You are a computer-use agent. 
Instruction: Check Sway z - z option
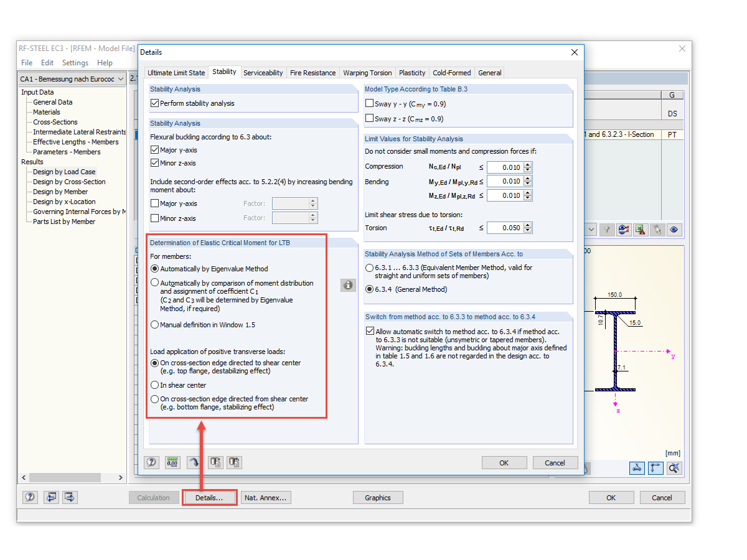pyautogui.click(x=370, y=118)
